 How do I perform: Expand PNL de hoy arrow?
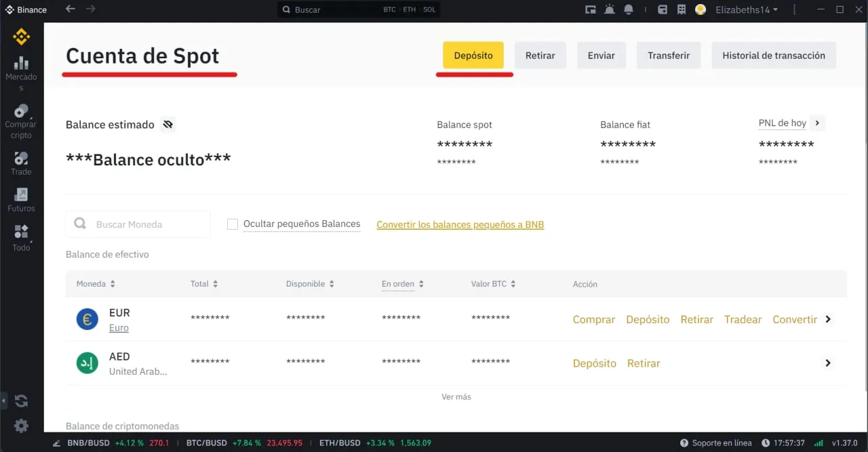(817, 123)
